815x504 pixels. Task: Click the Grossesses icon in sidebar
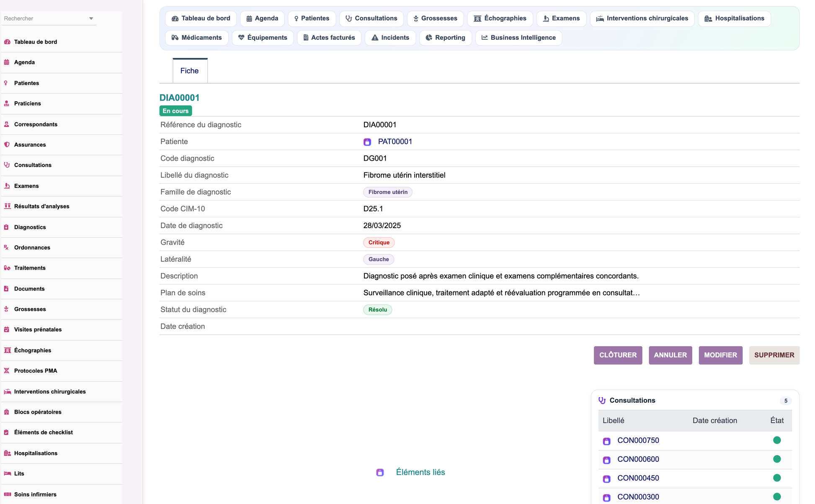pos(6,309)
